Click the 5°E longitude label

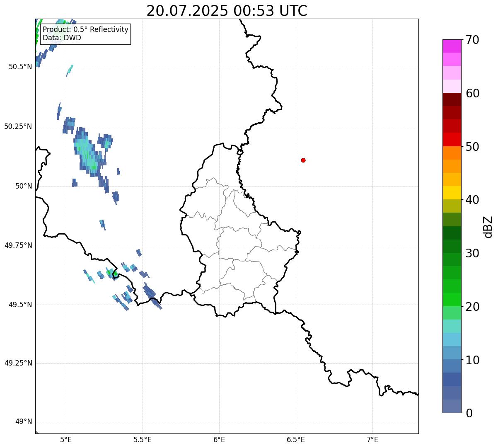pyautogui.click(x=66, y=439)
